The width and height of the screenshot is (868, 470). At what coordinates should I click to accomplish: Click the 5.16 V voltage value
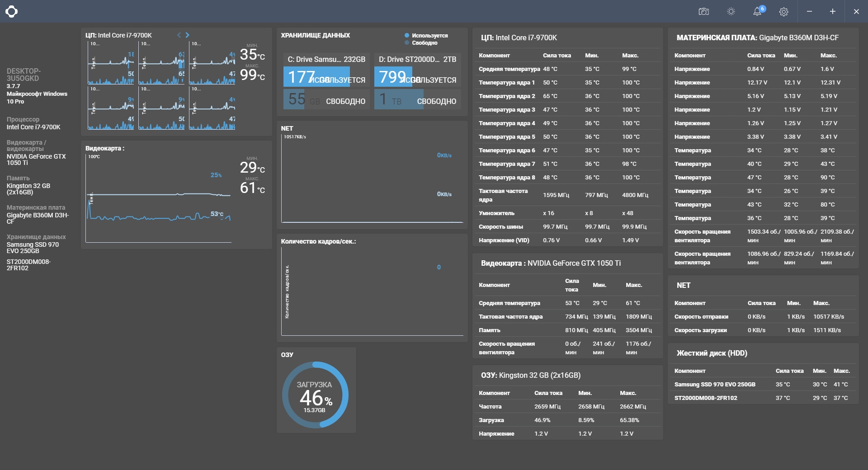coord(755,96)
